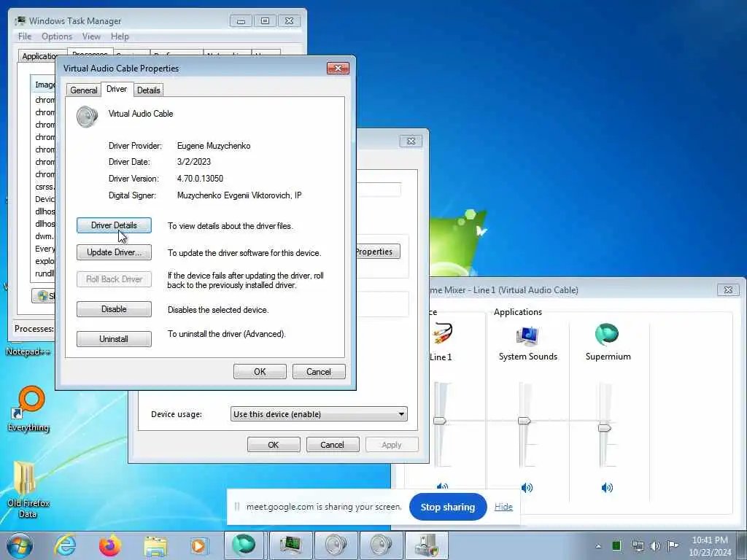Mute System Sounds in Volume Mixer
Image resolution: width=747 pixels, height=560 pixels.
[x=527, y=488]
